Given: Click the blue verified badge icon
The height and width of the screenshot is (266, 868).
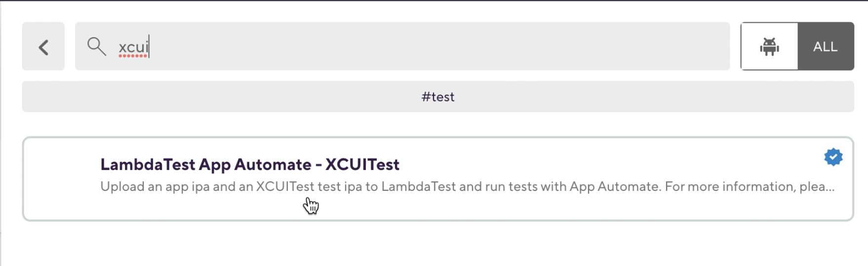Looking at the screenshot, I should 833,157.
